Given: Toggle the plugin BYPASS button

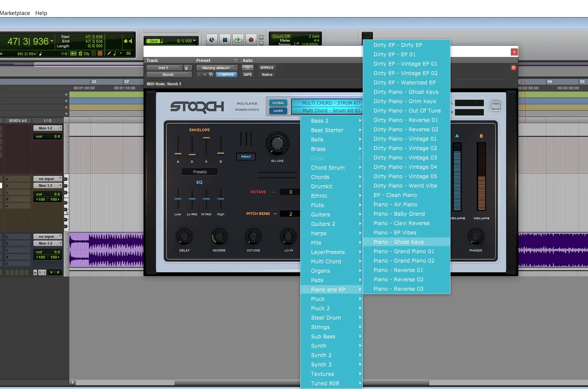Looking at the screenshot, I should (267, 68).
